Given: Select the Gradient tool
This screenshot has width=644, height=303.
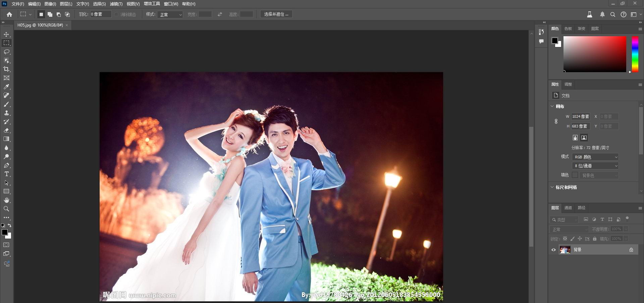Looking at the screenshot, I should coord(6,139).
